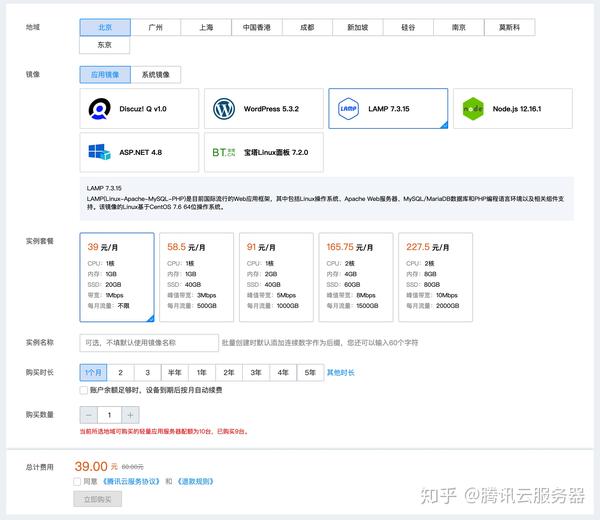
Task: Select 1年 purchase duration
Action: pyautogui.click(x=202, y=372)
